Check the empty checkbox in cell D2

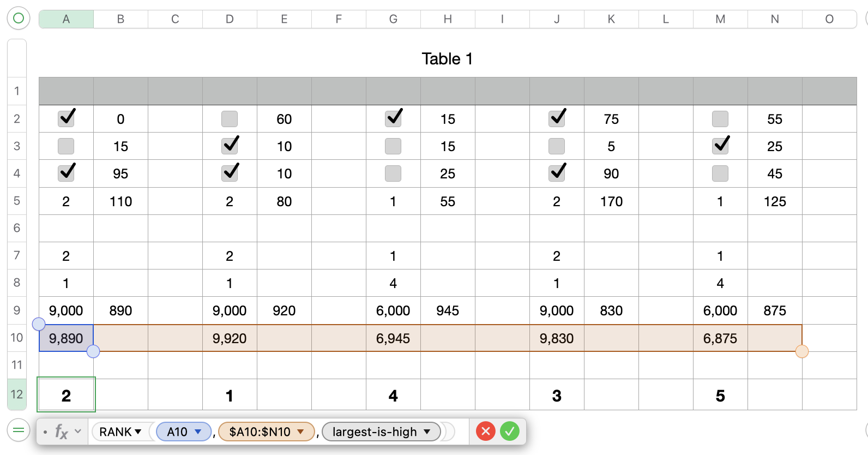click(x=230, y=118)
